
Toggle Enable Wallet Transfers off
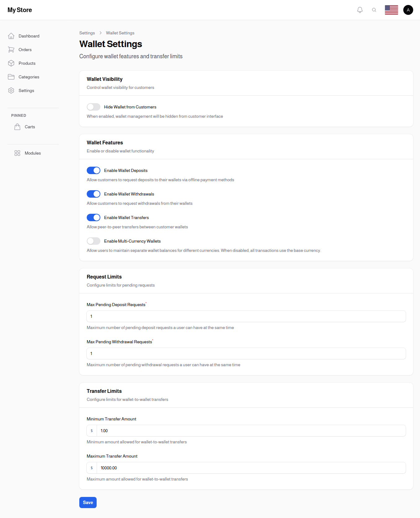tap(94, 217)
